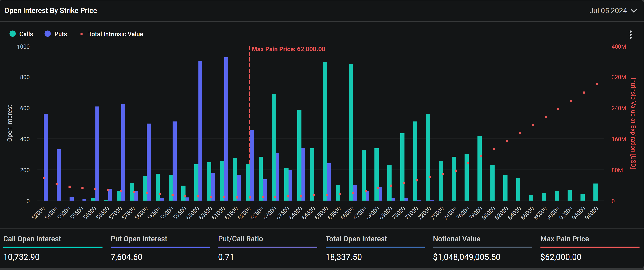Click the intrinsic value point above 96000
This screenshot has height=270, width=644.
point(597,84)
